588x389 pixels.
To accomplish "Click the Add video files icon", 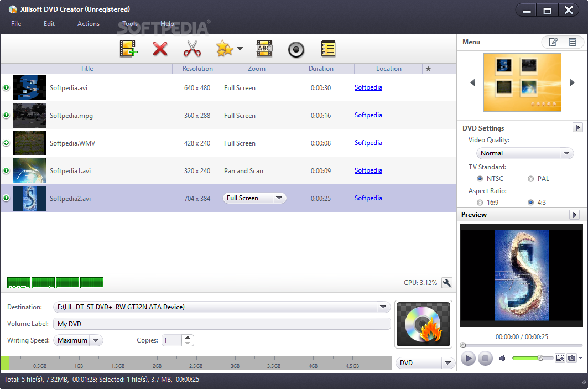I will (x=128, y=49).
